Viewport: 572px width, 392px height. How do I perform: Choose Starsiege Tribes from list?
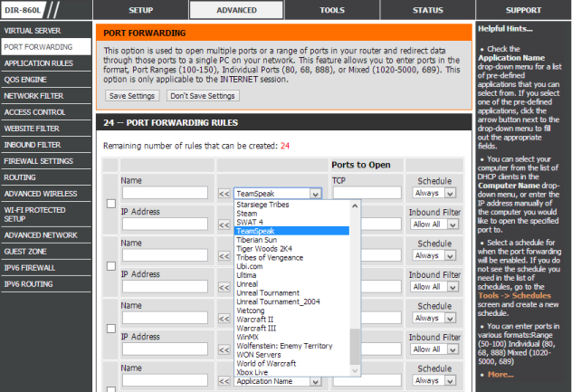coord(291,205)
